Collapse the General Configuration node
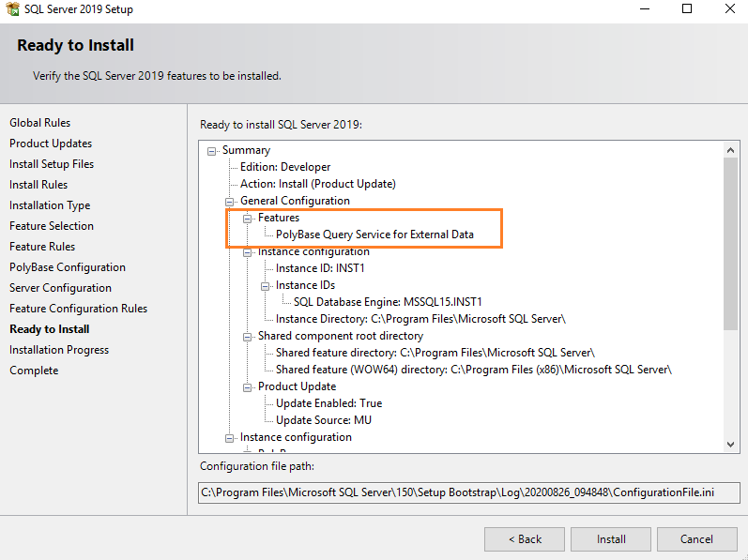This screenshot has width=748, height=560. pyautogui.click(x=231, y=201)
